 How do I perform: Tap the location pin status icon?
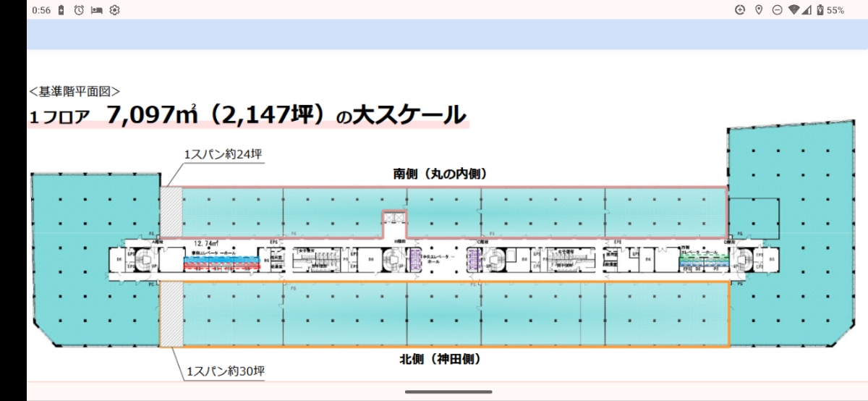click(x=758, y=10)
